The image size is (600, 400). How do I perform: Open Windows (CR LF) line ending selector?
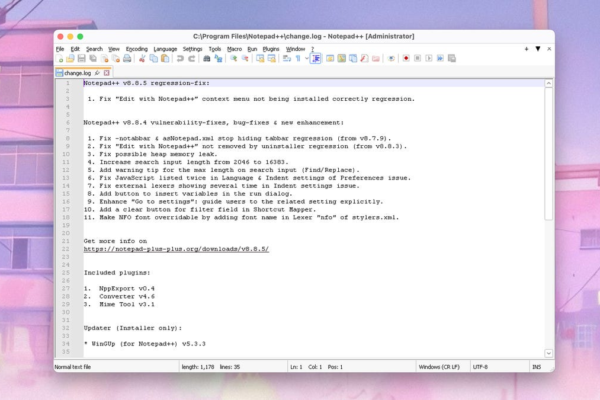pyautogui.click(x=439, y=367)
